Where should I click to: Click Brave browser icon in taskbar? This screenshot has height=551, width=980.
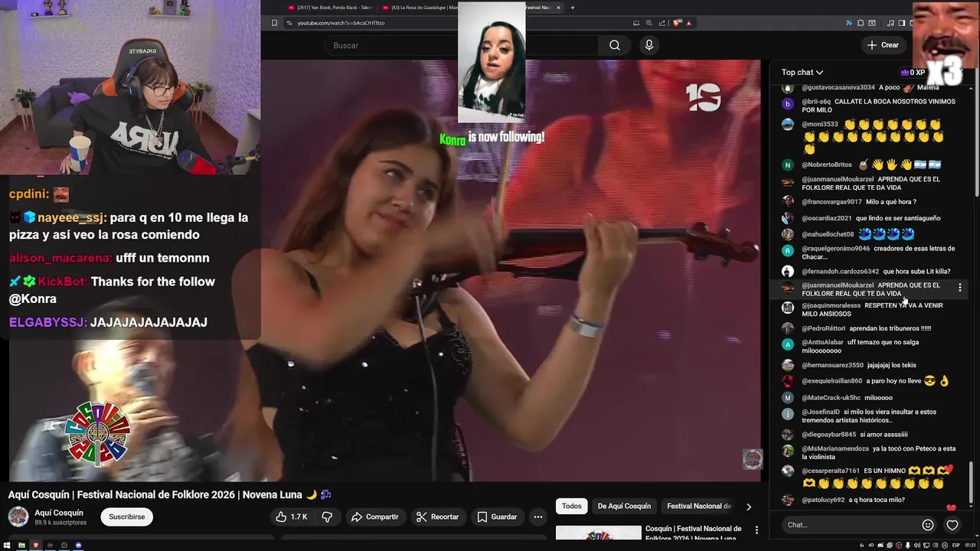(x=35, y=545)
